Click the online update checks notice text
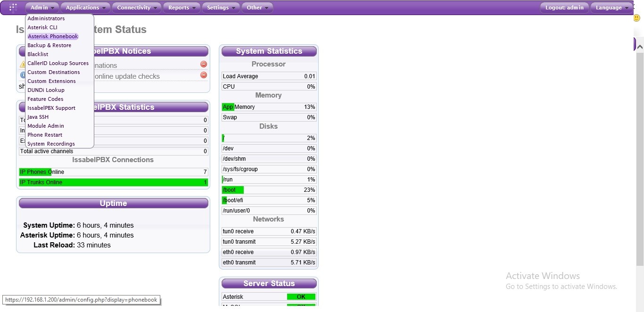Image resolution: width=644 pixels, height=312 pixels. (127, 76)
